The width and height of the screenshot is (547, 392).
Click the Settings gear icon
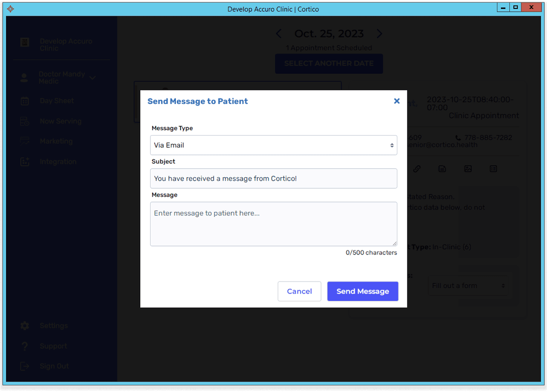point(25,326)
